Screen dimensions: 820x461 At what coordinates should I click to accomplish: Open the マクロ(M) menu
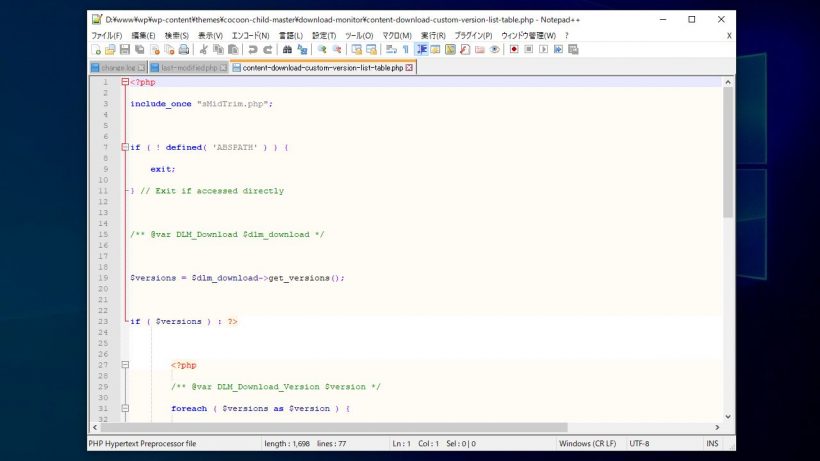(x=397, y=36)
